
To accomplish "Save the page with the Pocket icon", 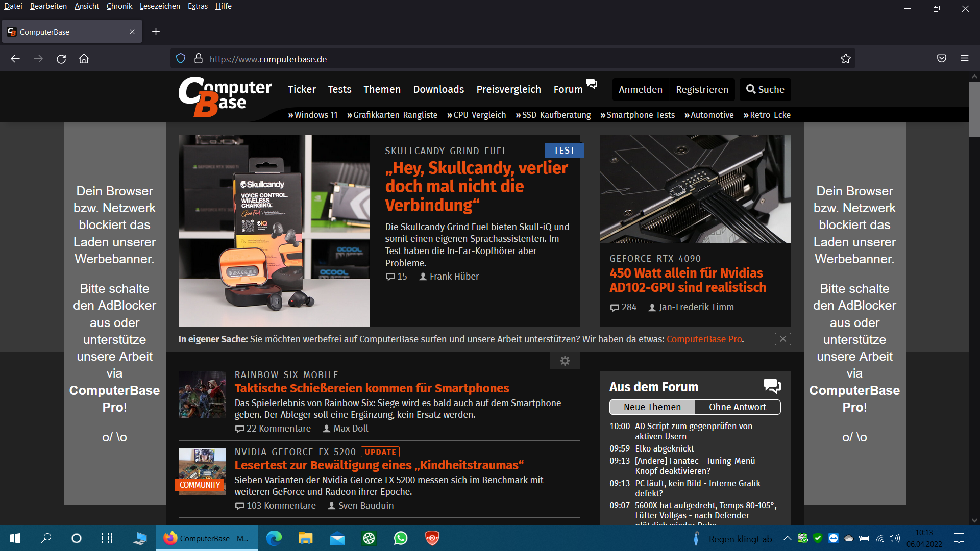I will coord(942,58).
